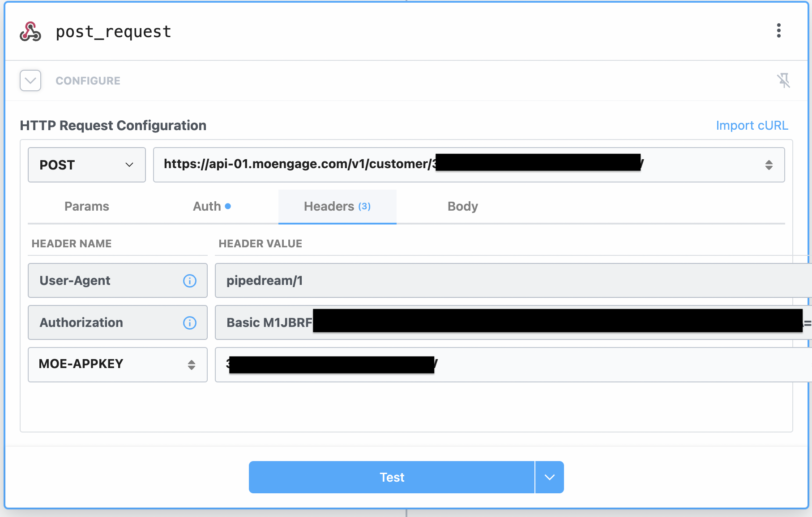Expand the Test button dropdown arrow
Screen dimensions: 812x517
(x=550, y=477)
